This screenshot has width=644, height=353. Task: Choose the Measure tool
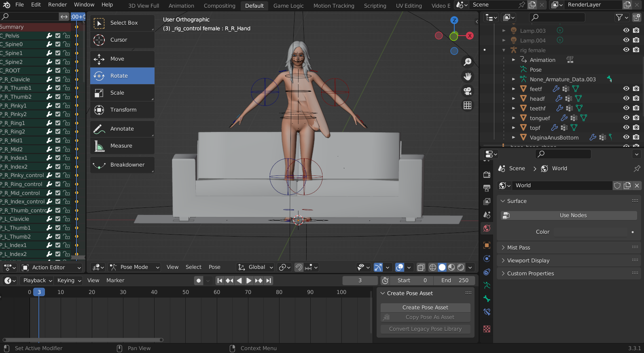coord(122,146)
